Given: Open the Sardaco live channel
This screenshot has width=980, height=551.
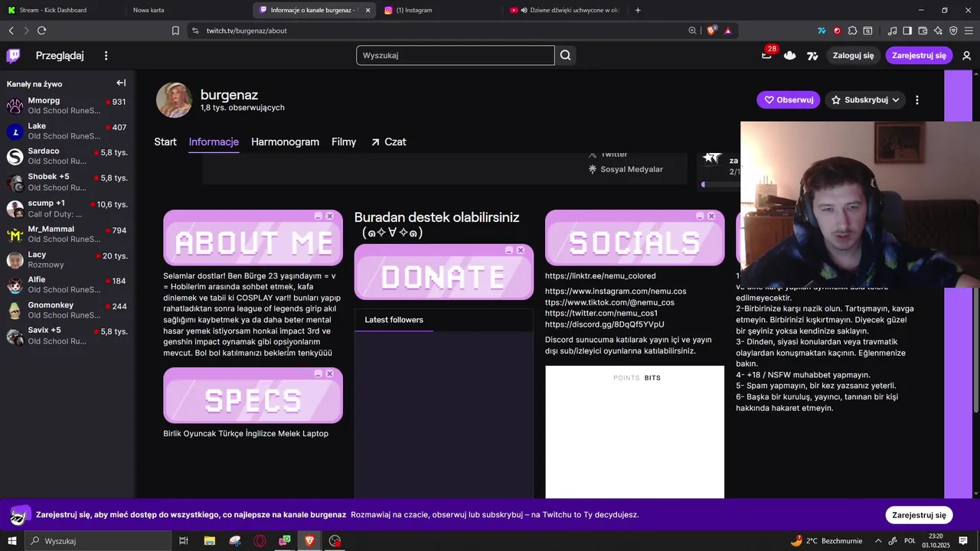Looking at the screenshot, I should click(x=67, y=156).
